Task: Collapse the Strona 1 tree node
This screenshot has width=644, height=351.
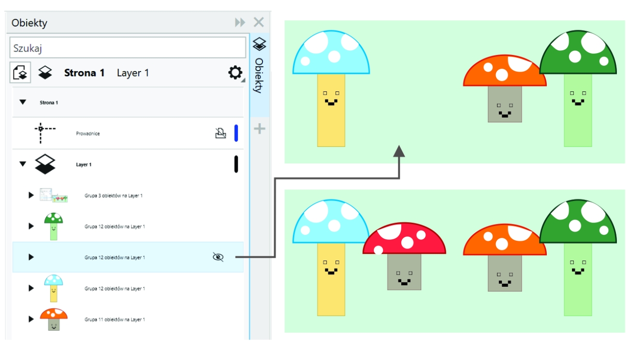Action: click(22, 102)
